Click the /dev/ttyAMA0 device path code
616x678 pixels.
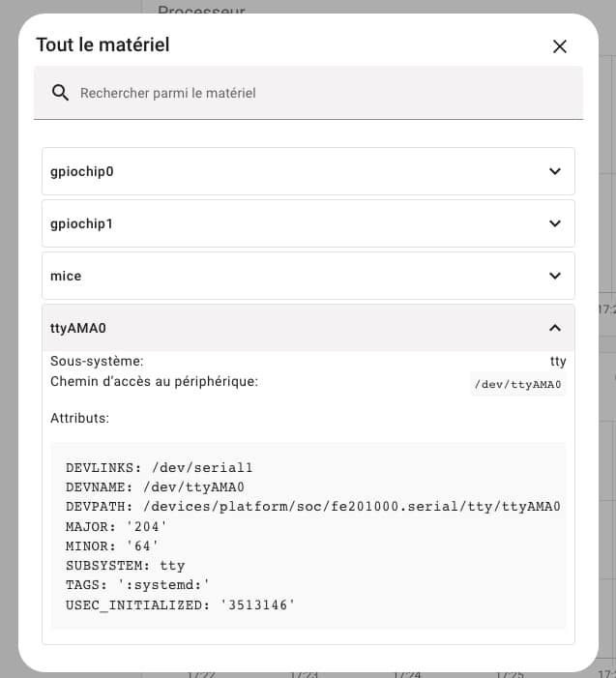pyautogui.click(x=518, y=384)
